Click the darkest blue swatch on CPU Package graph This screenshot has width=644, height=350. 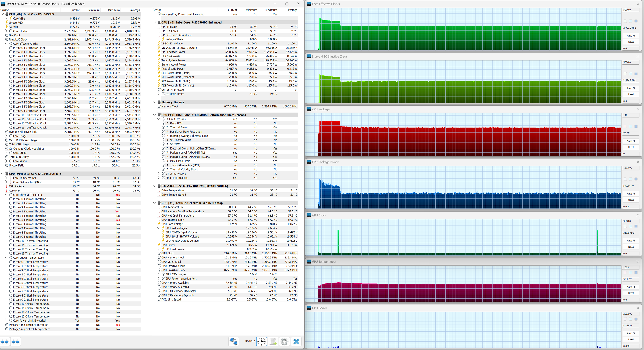point(636,127)
